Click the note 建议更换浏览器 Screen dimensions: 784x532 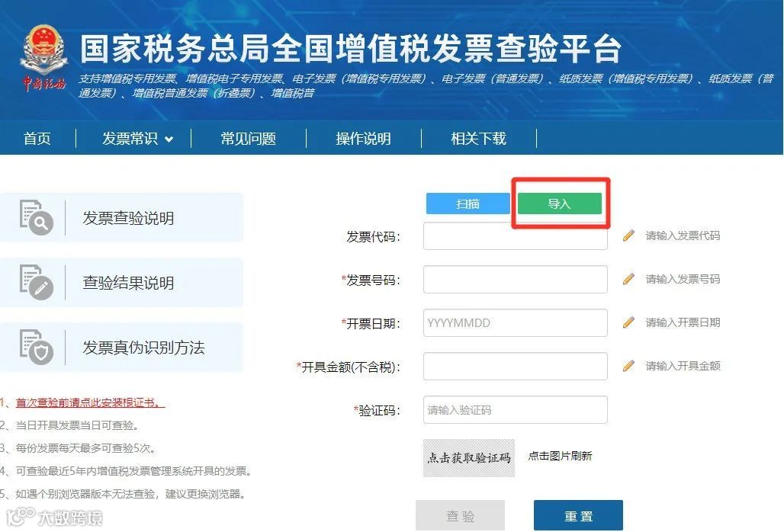(205, 494)
